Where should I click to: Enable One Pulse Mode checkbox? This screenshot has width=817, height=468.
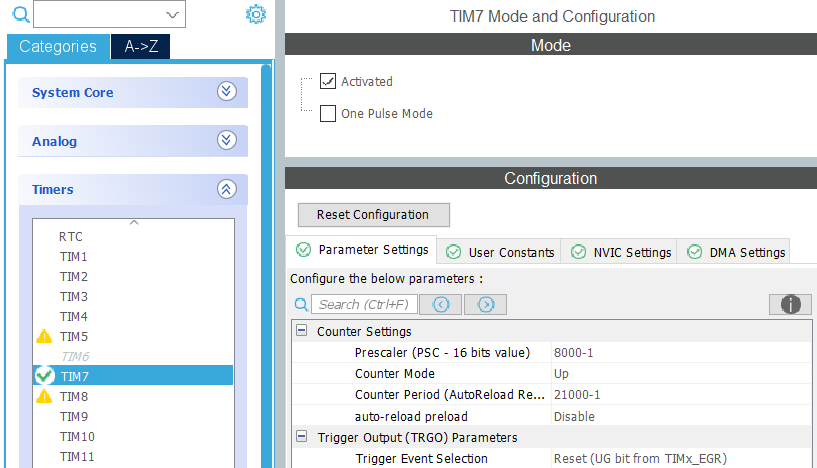pos(328,113)
